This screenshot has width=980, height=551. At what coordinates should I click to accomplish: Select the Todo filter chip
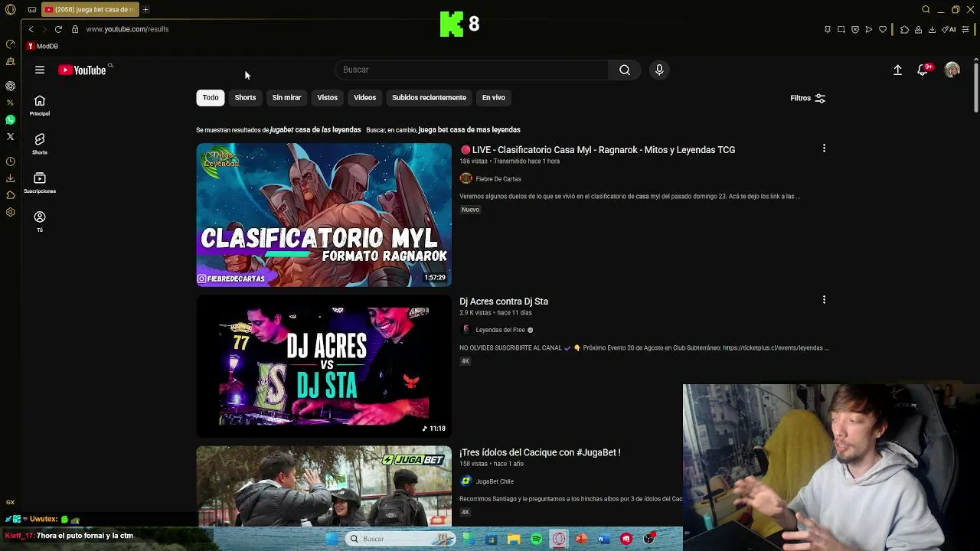(x=211, y=97)
